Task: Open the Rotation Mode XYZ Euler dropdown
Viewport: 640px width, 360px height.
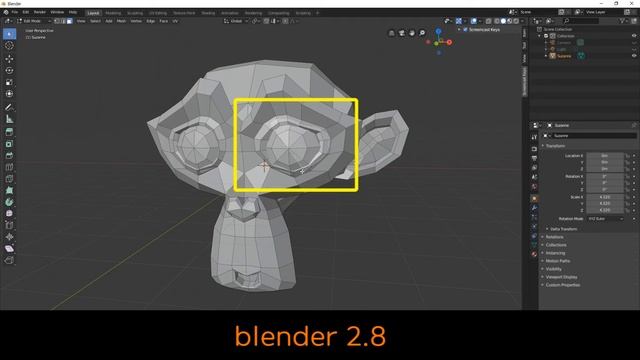Action: point(606,219)
